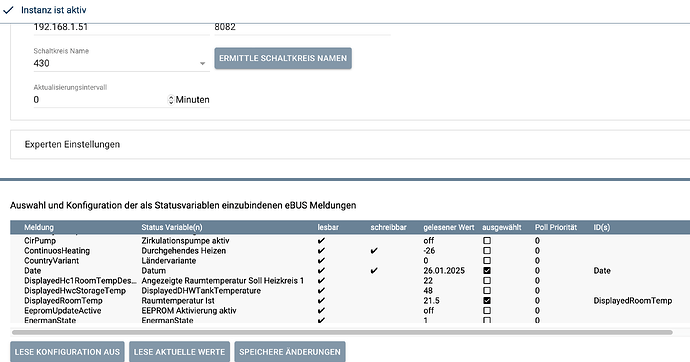
Task: Uncheck the DisplayedRoomTemp ausgewählt checkbox
Action: [487, 300]
